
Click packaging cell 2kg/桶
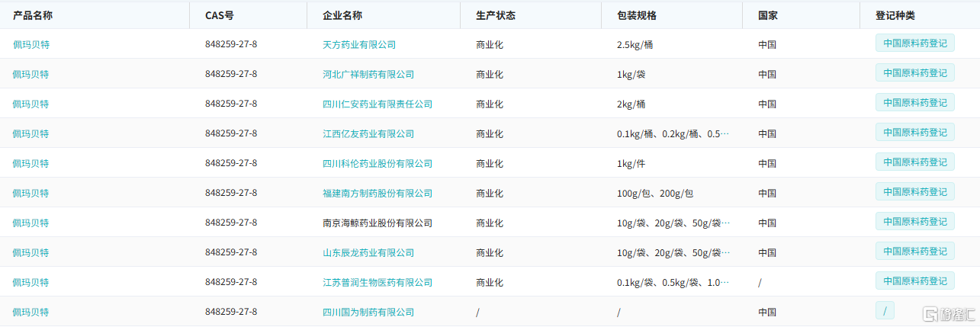coord(631,104)
